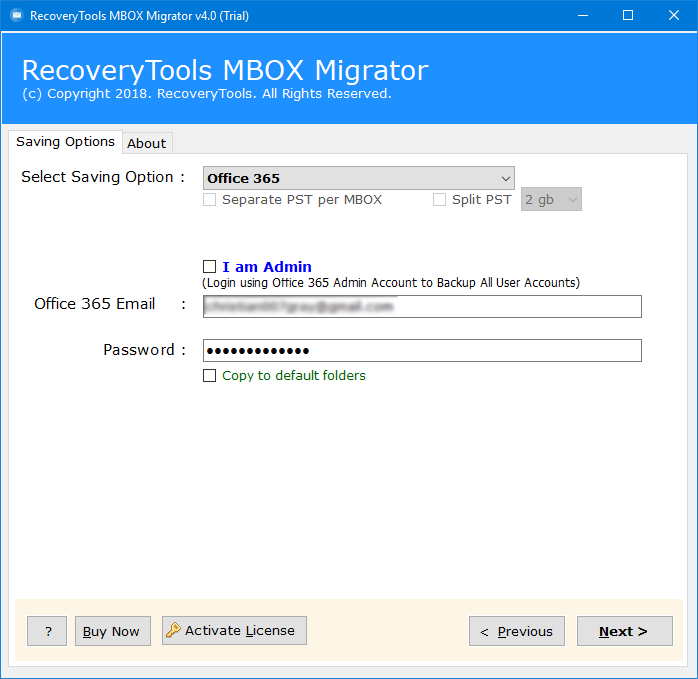Image resolution: width=698 pixels, height=679 pixels.
Task: Click the question mark help button
Action: 47,631
